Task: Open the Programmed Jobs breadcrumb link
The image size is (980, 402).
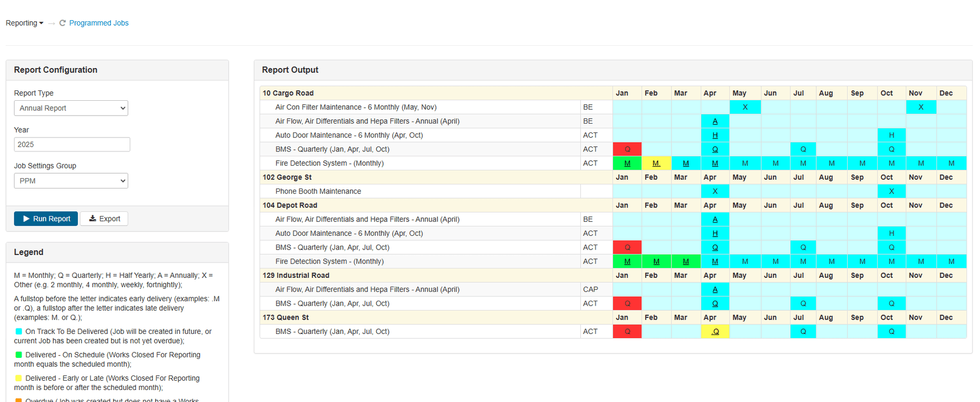Action: (99, 23)
